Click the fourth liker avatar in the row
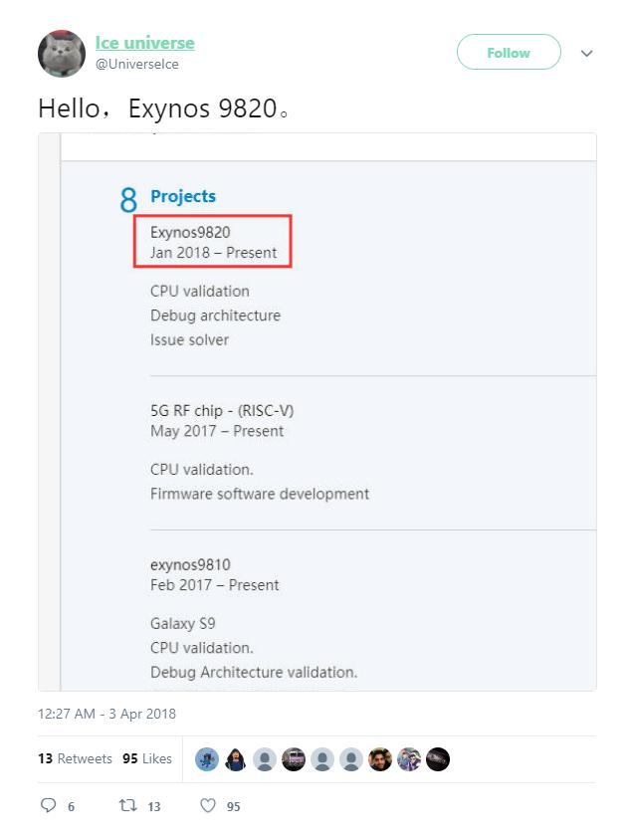The height and width of the screenshot is (840, 632). click(x=294, y=759)
